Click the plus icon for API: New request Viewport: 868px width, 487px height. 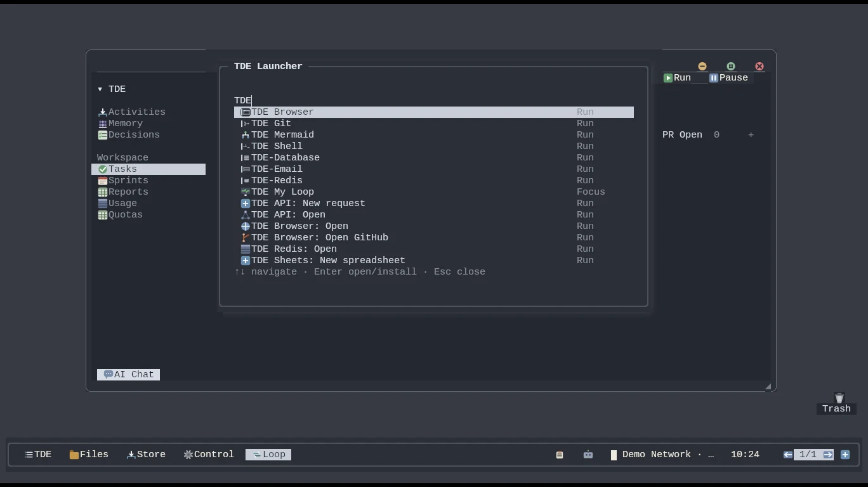pos(246,204)
